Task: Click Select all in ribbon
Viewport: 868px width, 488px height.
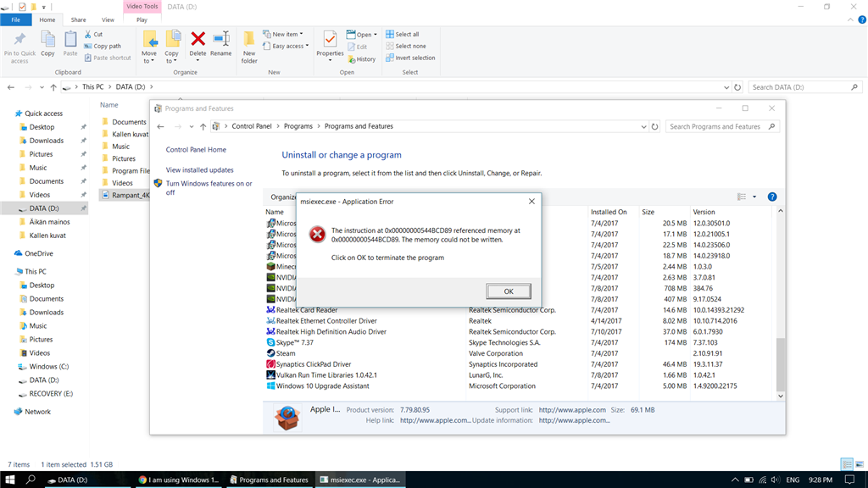Action: 403,34
